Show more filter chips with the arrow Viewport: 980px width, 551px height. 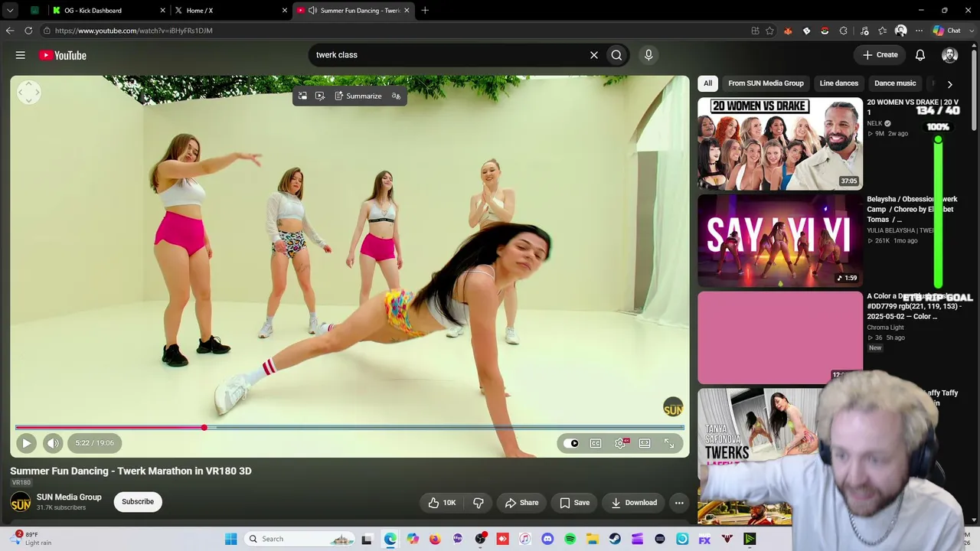point(949,84)
